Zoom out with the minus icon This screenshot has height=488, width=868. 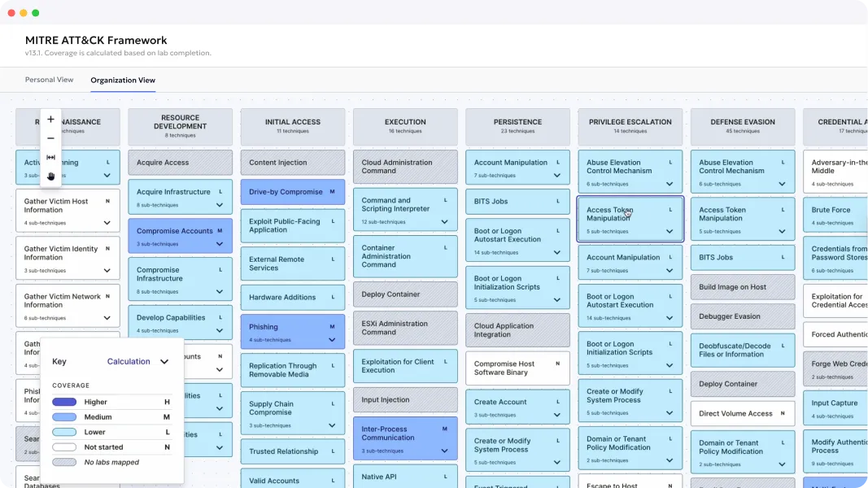(x=50, y=138)
